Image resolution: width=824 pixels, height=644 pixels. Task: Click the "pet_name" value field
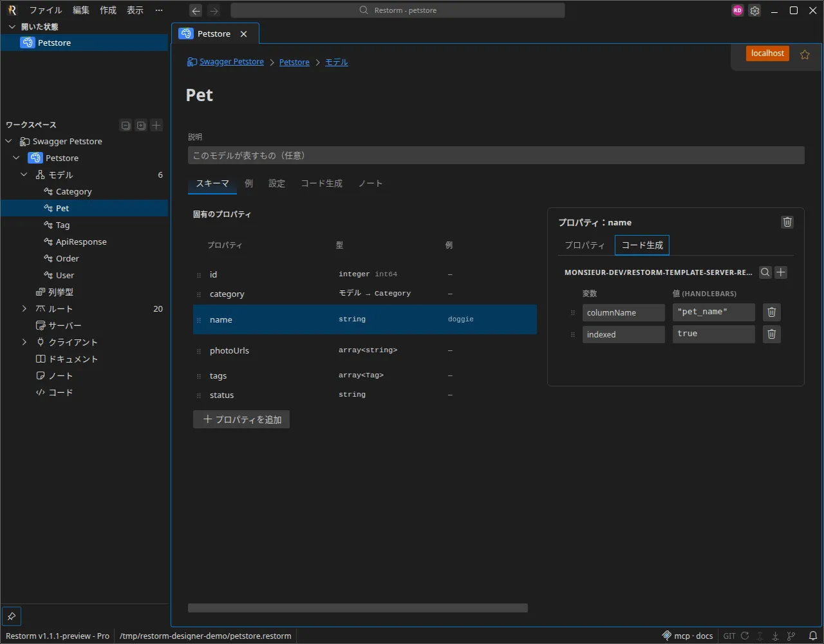click(714, 312)
